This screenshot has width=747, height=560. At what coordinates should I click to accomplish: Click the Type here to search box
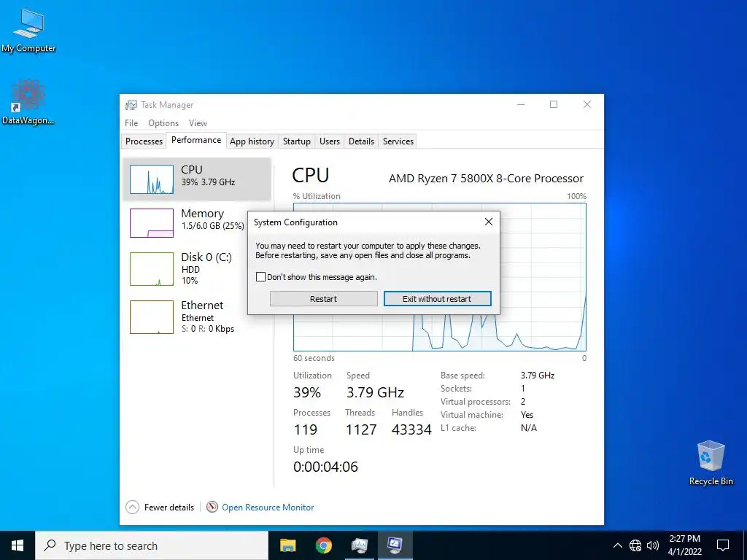152,545
